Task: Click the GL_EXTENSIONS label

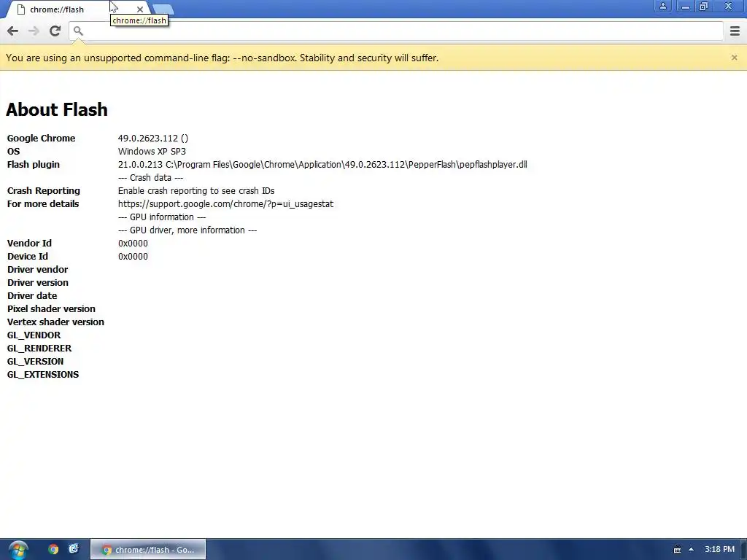Action: (x=43, y=375)
